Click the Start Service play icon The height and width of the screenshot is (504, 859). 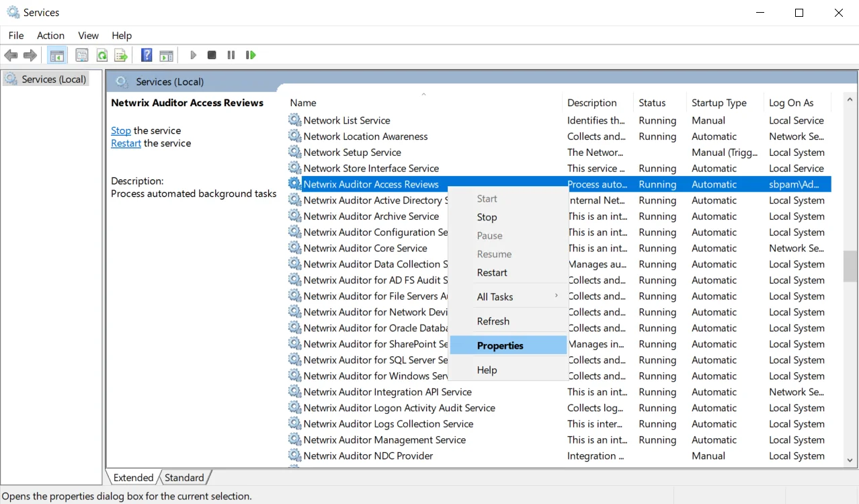[x=194, y=55]
